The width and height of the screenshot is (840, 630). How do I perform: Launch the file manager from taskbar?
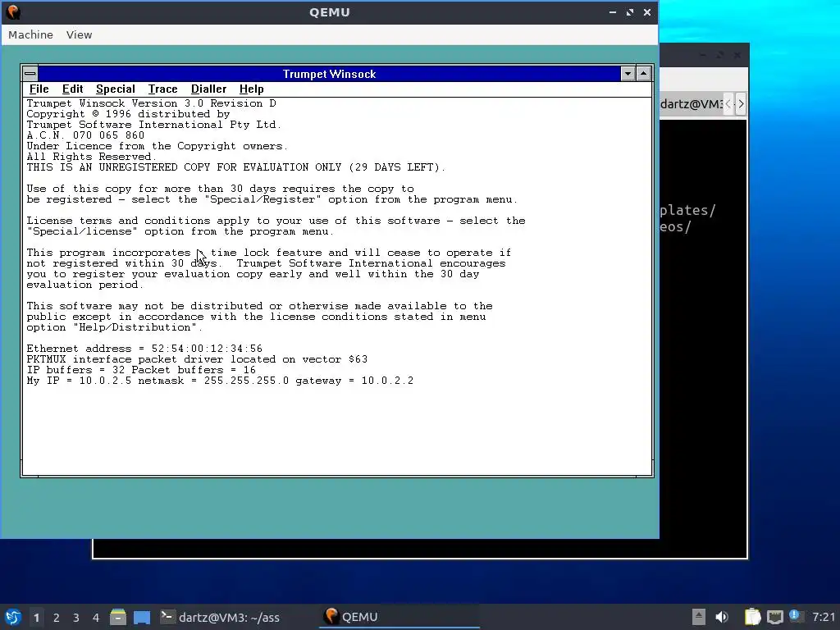(x=118, y=617)
